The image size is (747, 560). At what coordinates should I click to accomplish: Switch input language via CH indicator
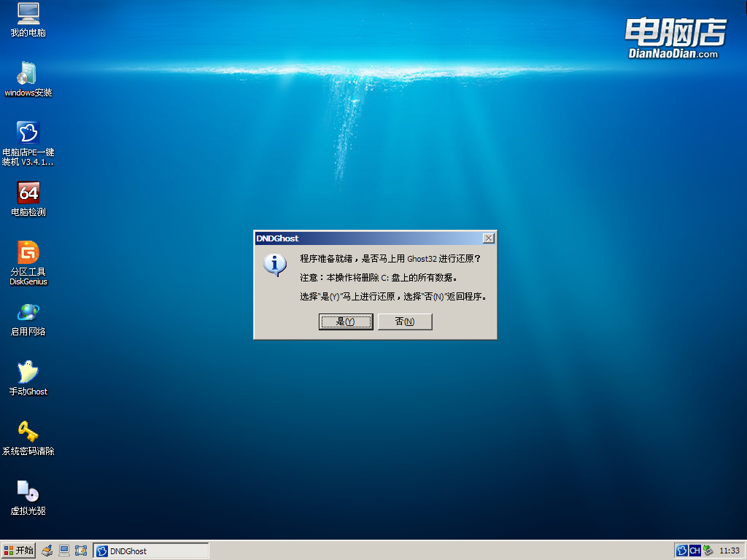(694, 551)
